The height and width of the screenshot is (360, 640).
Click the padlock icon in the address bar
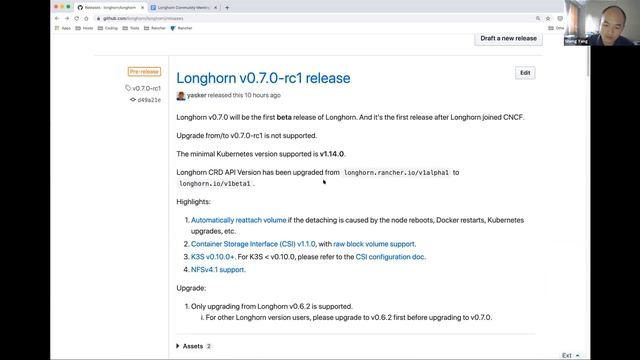tap(98, 18)
